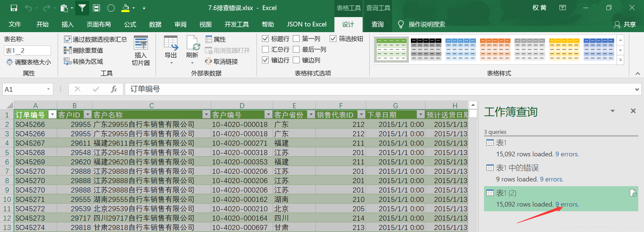The image size is (644, 232).
Task: Switch to the Query (查询) tab
Action: 378,24
